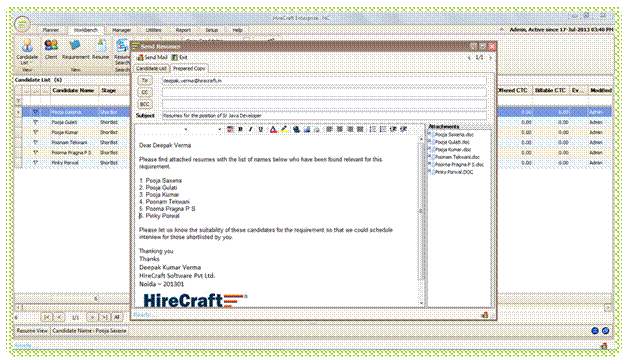Open the Utilities menu tab
Image resolution: width=627 pixels, height=361 pixels.
click(x=153, y=30)
